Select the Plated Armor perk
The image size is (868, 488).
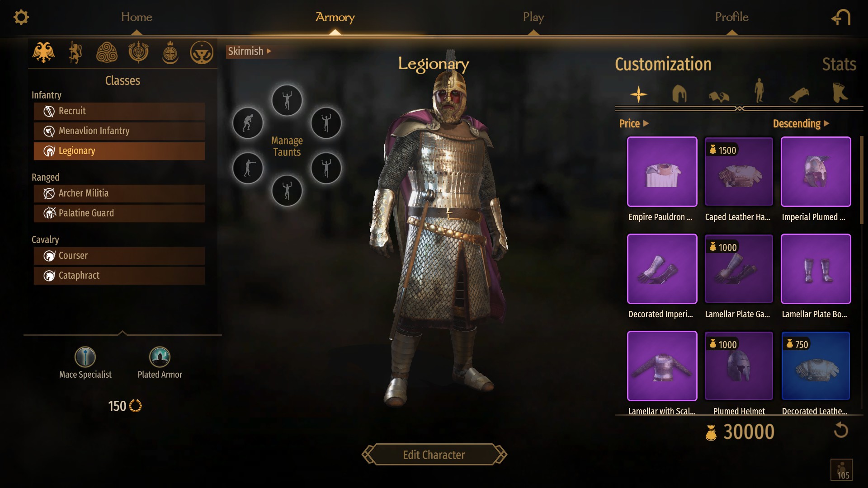[160, 357]
